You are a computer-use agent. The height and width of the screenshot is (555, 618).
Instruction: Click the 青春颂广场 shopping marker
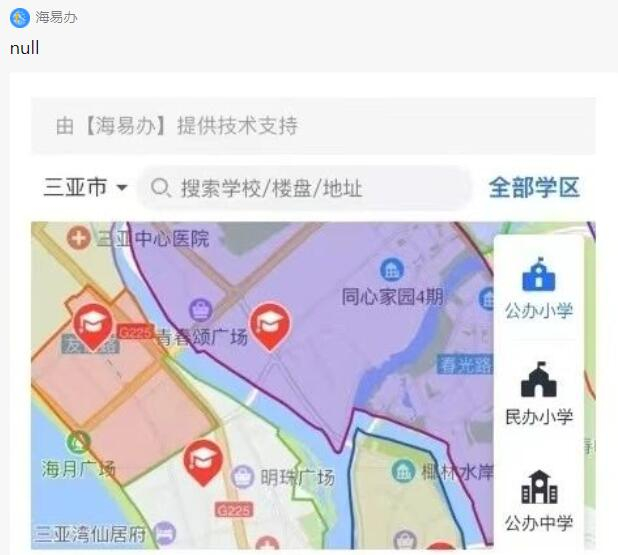coord(201,310)
